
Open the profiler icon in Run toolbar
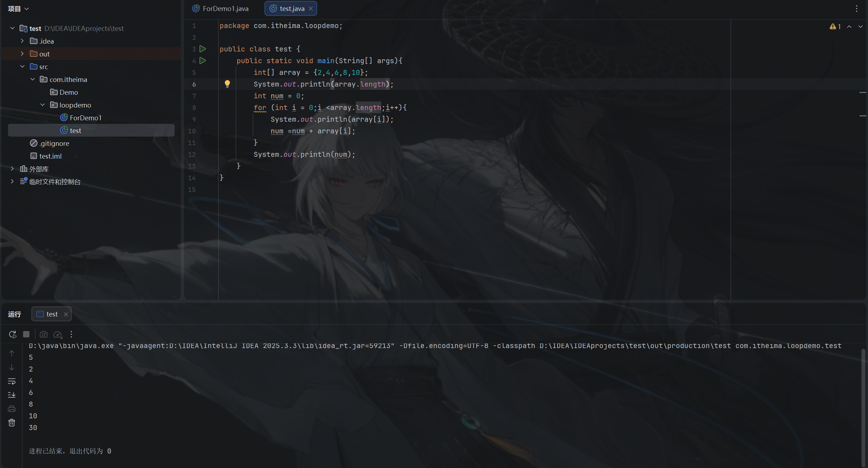click(x=57, y=334)
